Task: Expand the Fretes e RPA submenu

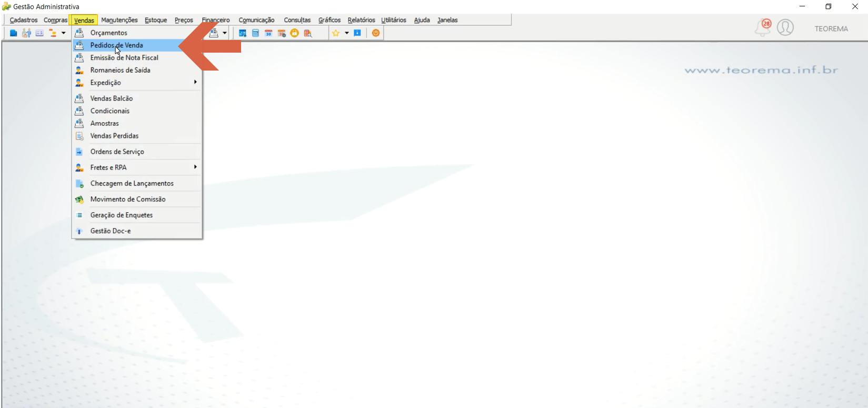Action: point(137,167)
